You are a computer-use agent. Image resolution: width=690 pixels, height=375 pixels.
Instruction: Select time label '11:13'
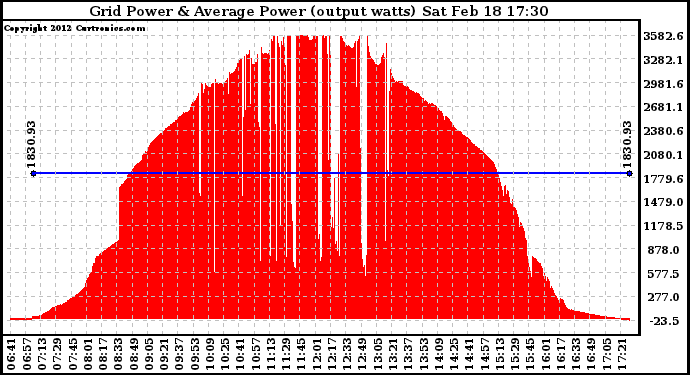click(272, 354)
